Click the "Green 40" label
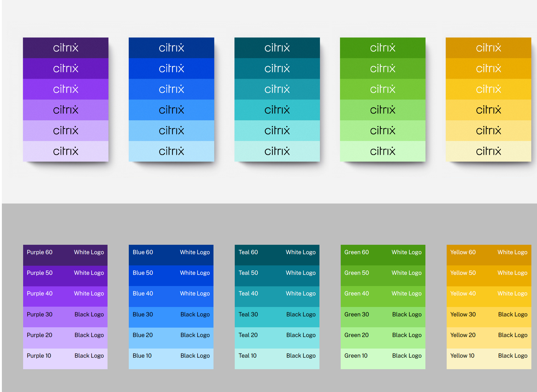Screen dimensions: 537x392 pyautogui.click(x=357, y=294)
